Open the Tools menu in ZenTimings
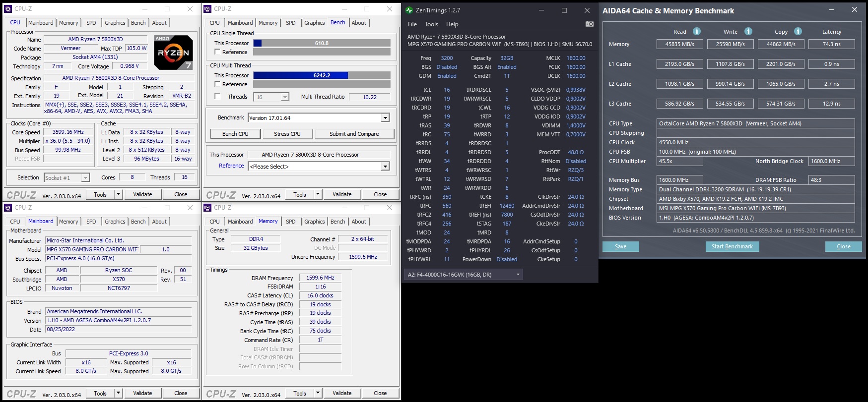Screen dimensions: 868x402 tap(431, 24)
